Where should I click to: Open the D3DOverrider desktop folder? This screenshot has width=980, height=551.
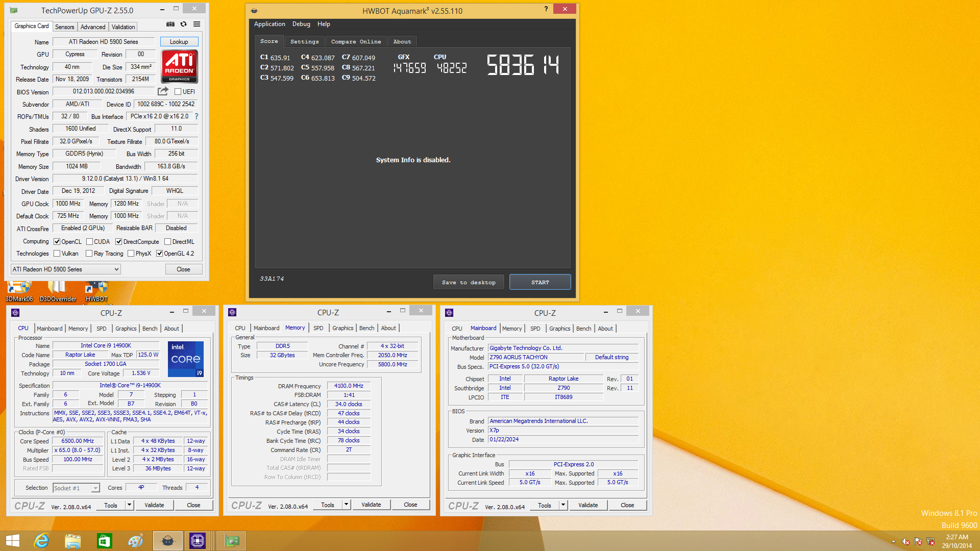click(58, 292)
